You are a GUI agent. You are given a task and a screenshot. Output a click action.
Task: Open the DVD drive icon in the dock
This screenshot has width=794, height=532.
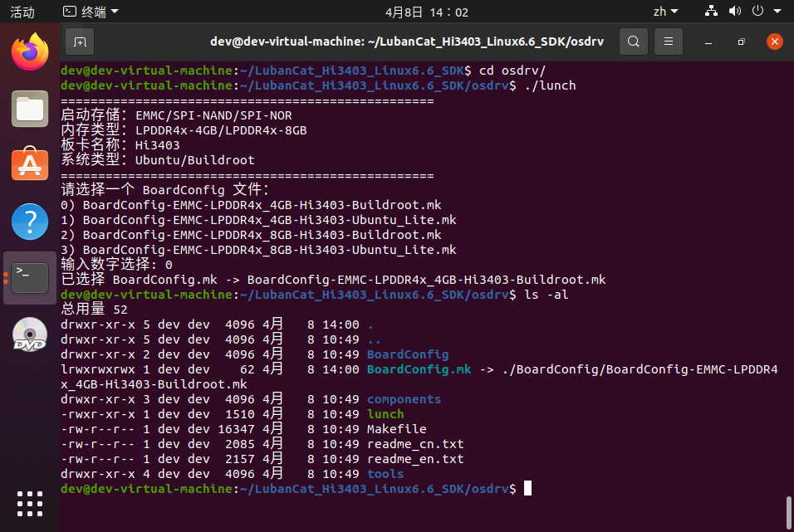click(x=29, y=335)
